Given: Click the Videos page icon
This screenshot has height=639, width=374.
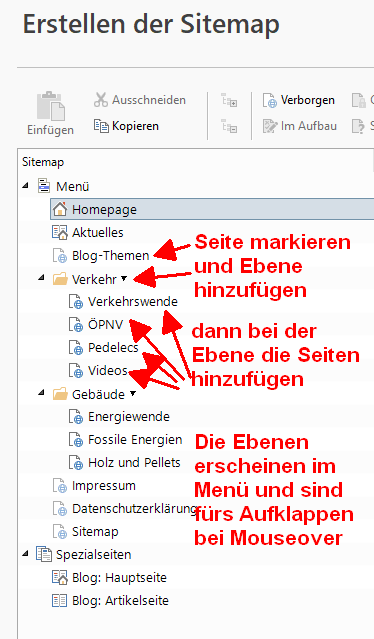Looking at the screenshot, I should pos(76,371).
